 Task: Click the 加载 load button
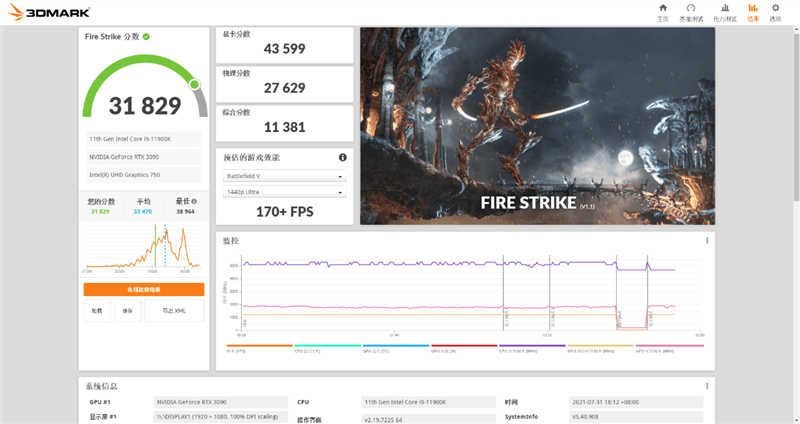click(x=97, y=311)
